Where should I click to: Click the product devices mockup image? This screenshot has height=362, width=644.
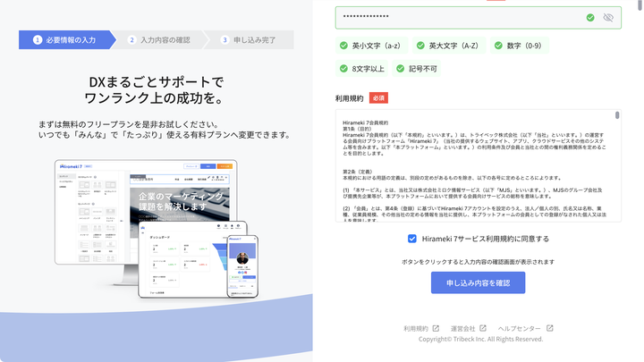[157, 229]
